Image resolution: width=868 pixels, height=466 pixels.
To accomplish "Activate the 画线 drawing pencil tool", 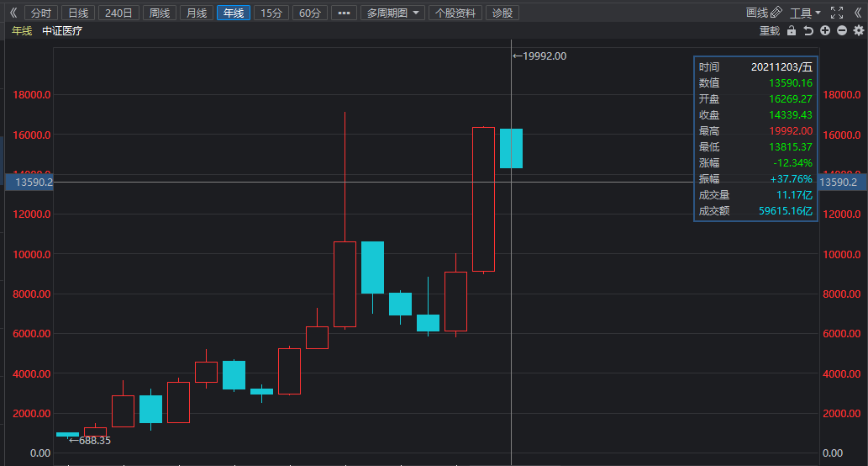I will tap(764, 13).
